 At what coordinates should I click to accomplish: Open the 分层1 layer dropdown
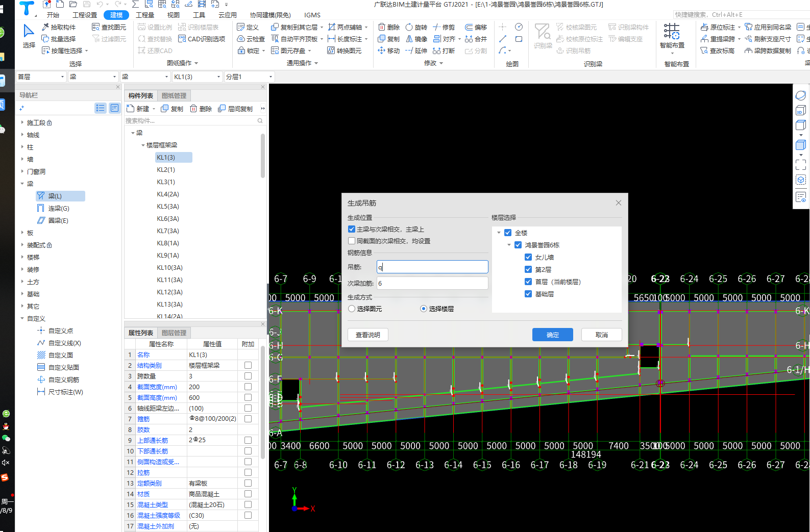(x=249, y=77)
